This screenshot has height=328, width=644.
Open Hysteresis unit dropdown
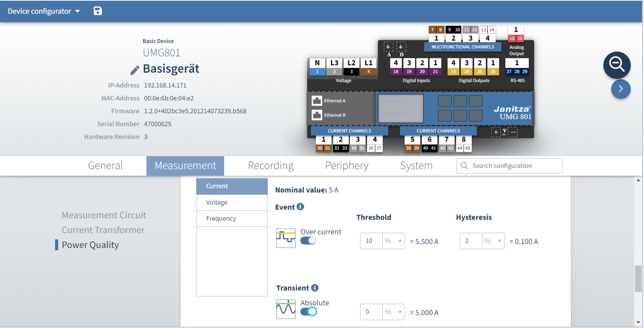coord(493,241)
